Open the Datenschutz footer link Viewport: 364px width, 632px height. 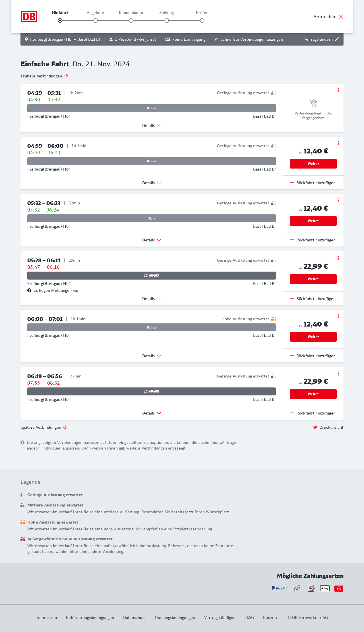[x=134, y=617]
